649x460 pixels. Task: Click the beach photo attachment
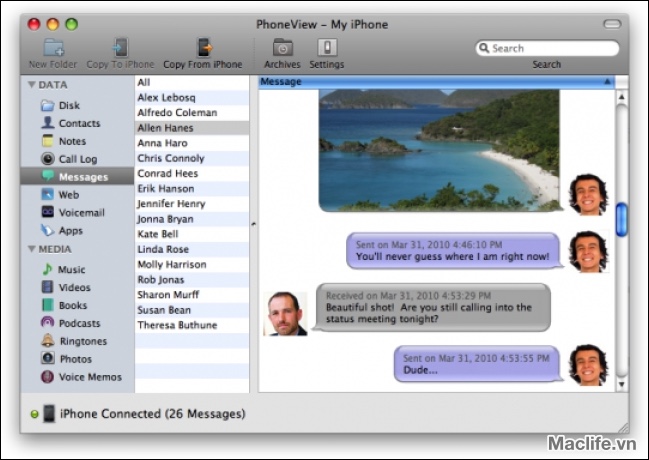click(439, 150)
